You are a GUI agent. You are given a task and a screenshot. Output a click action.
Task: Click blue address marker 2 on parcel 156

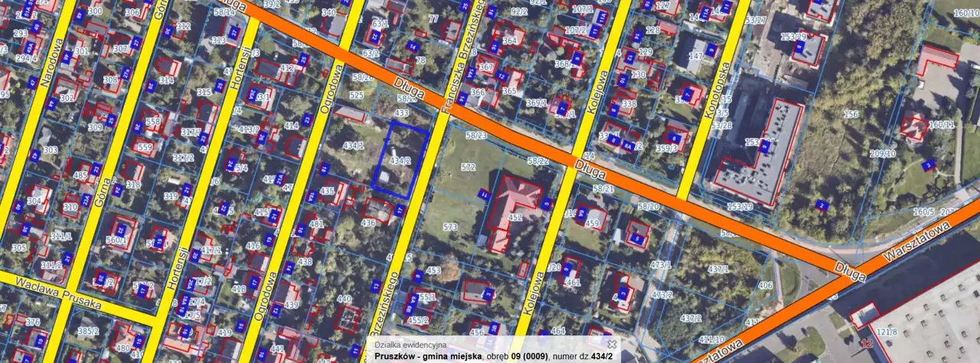tap(821, 204)
